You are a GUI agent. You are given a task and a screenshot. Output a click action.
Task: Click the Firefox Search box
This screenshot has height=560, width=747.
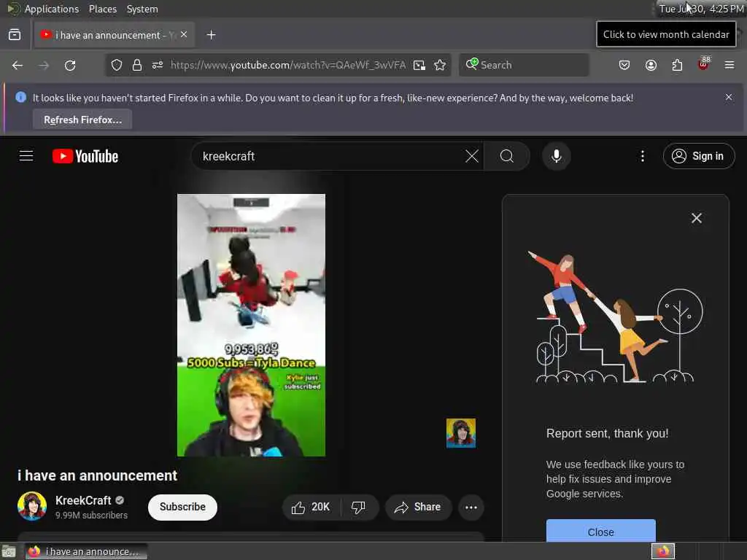tap(524, 65)
